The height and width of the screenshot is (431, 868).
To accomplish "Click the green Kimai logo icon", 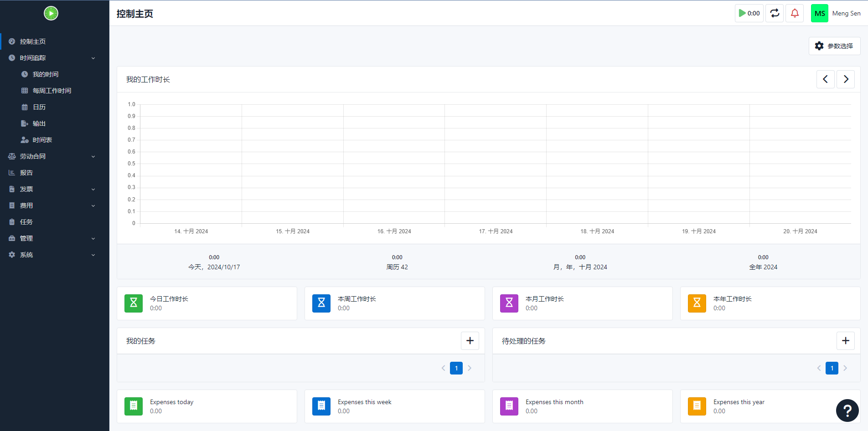I will pyautogui.click(x=51, y=13).
